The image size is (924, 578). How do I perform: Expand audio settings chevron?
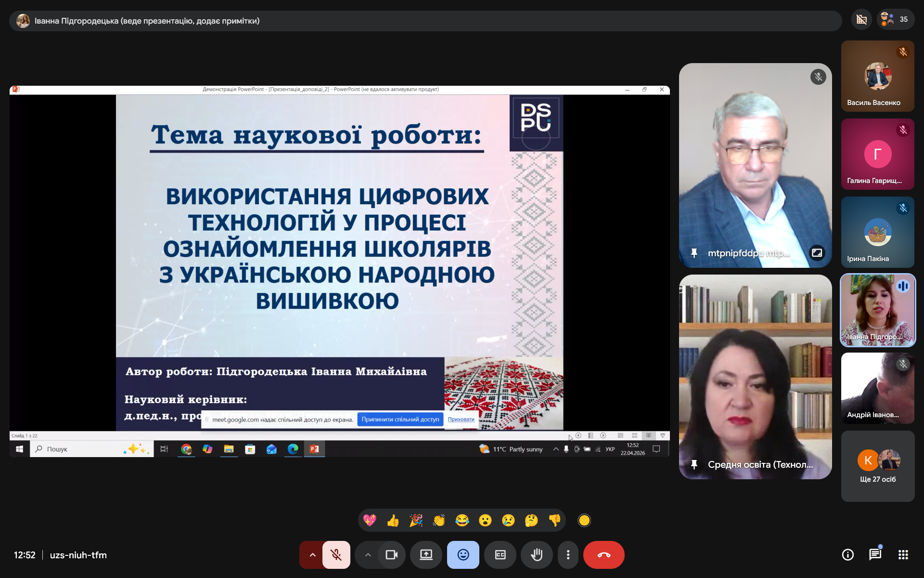coord(312,555)
